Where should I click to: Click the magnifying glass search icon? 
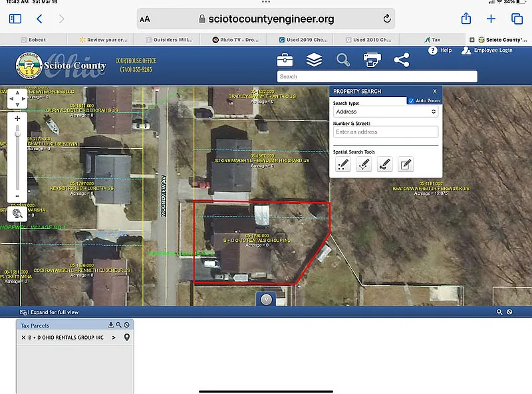(x=343, y=60)
